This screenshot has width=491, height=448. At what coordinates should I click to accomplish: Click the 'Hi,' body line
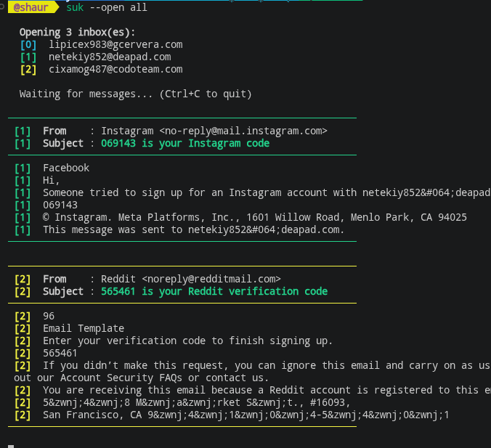point(52,180)
